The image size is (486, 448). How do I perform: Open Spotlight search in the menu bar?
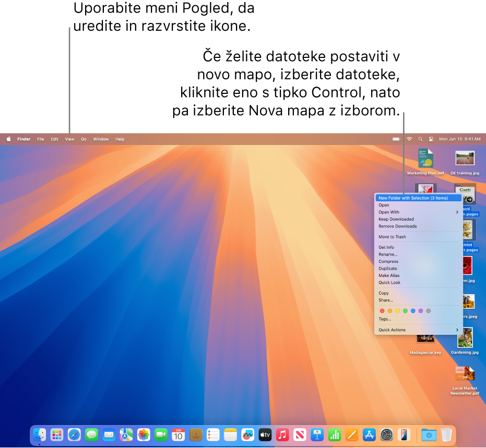[x=420, y=139]
